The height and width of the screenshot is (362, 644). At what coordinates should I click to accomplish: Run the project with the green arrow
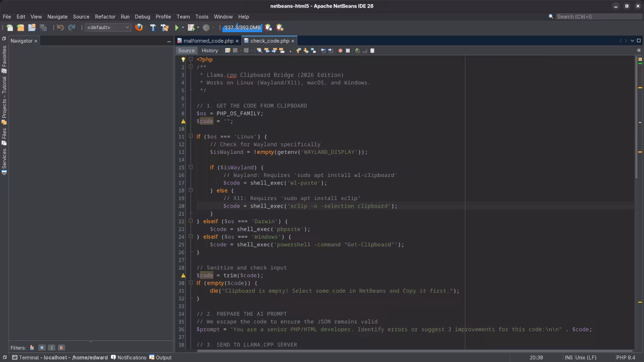coord(176,28)
